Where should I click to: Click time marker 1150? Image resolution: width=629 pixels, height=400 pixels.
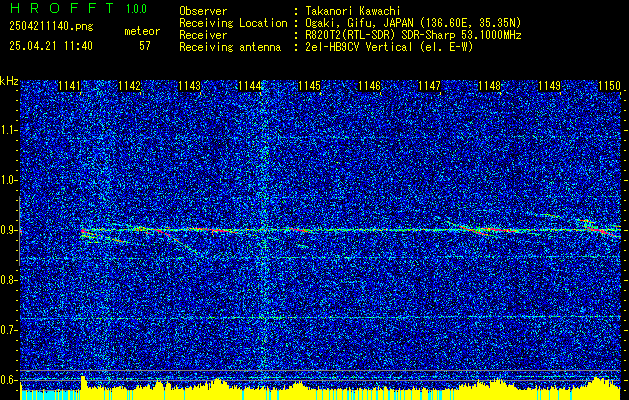click(609, 86)
